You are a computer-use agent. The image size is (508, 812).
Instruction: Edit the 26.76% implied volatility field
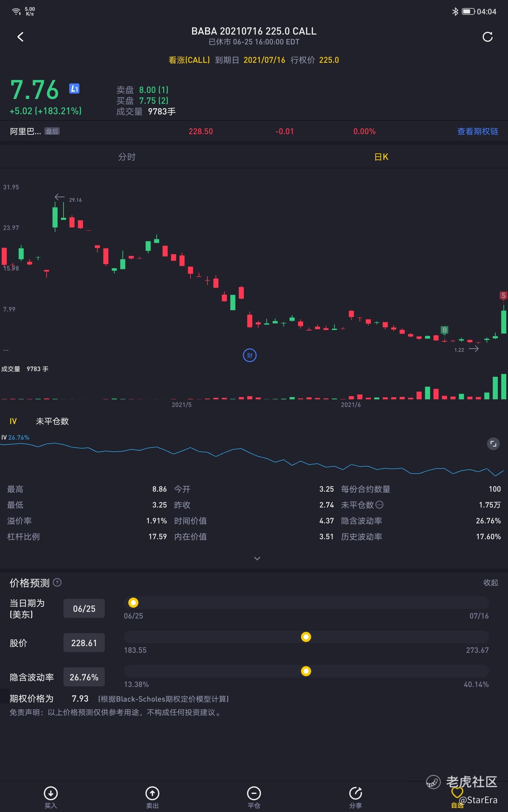pyautogui.click(x=84, y=677)
